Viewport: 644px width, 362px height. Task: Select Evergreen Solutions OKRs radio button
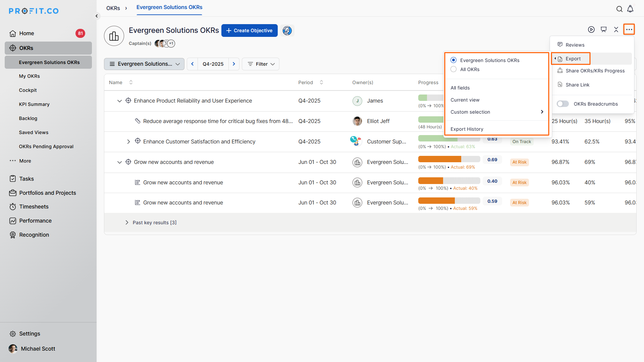453,60
